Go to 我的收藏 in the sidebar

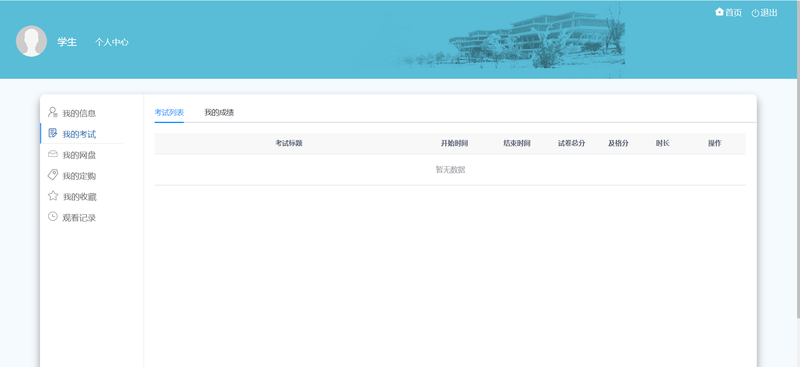pyautogui.click(x=80, y=197)
